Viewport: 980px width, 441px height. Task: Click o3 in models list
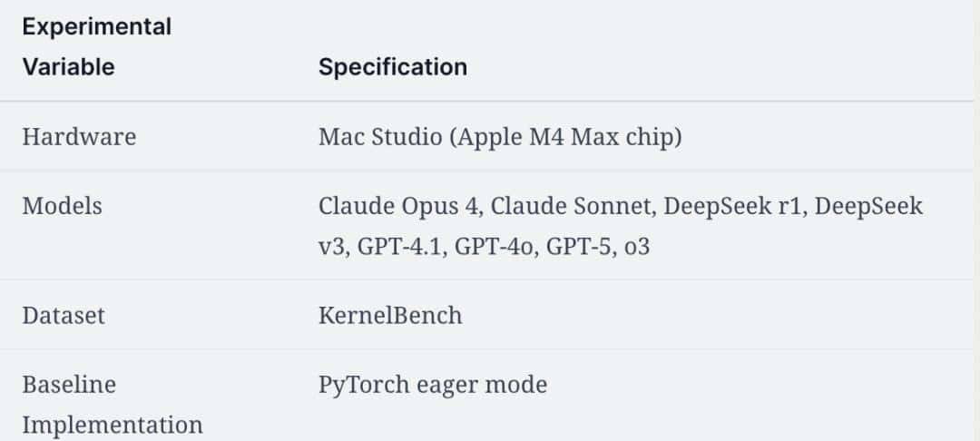(x=637, y=246)
